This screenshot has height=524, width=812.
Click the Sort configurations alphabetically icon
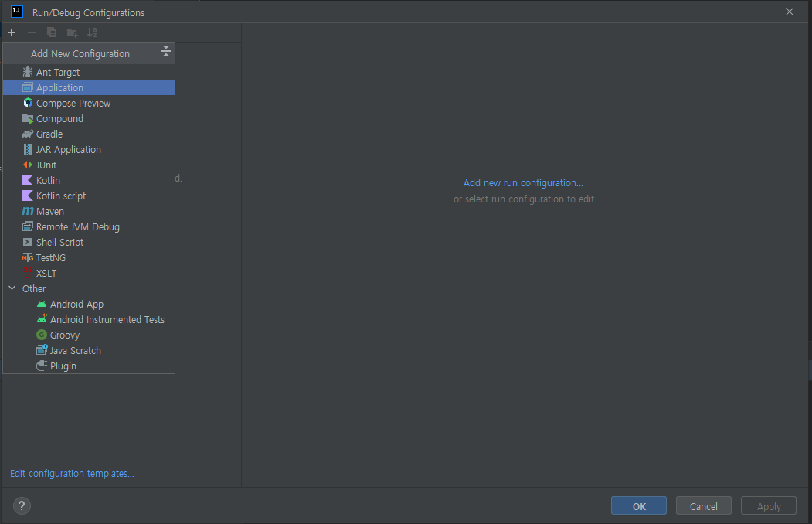92,32
